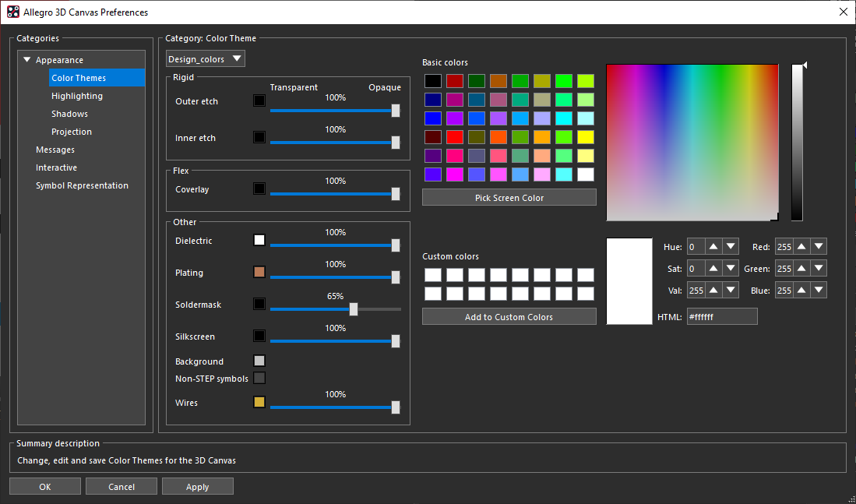Click the Apply button
The height and width of the screenshot is (504, 856).
click(x=198, y=487)
